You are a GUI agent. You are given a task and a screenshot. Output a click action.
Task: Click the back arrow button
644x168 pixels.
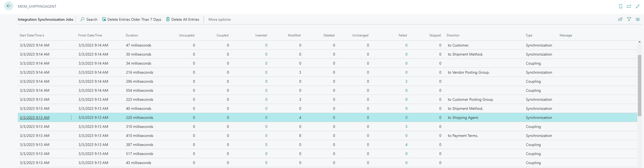[x=9, y=6]
